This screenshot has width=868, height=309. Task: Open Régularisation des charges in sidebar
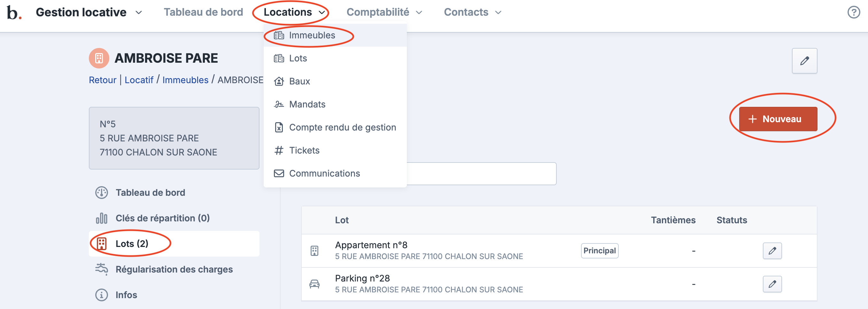point(174,269)
